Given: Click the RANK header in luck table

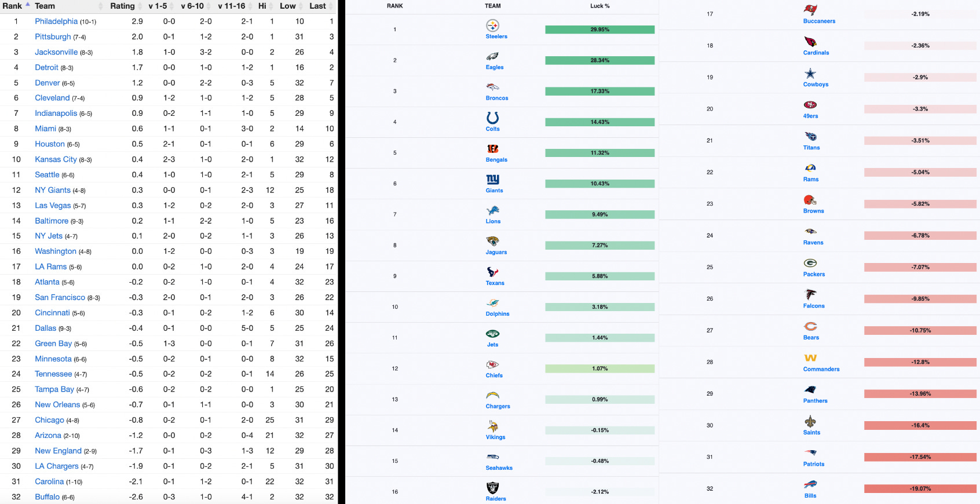Looking at the screenshot, I should tap(395, 6).
